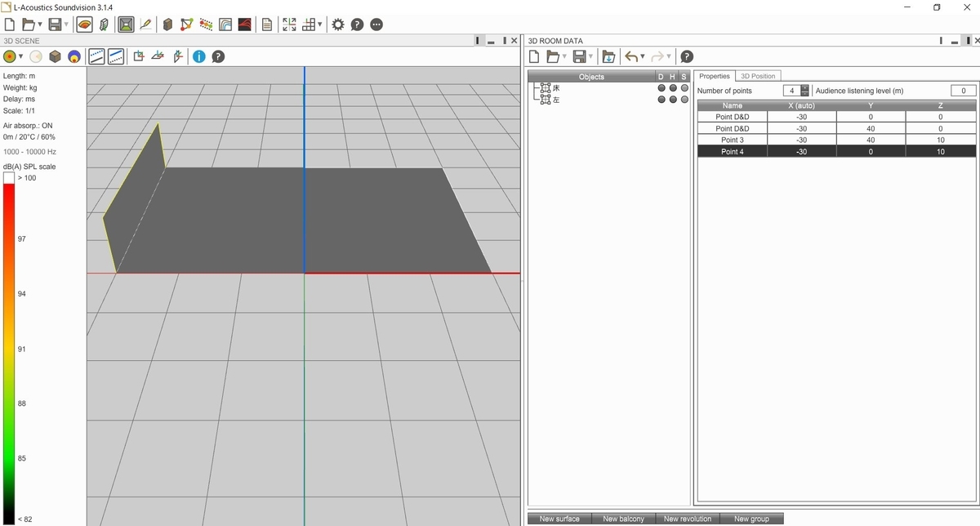Select the Point 4 row name cell

point(733,152)
